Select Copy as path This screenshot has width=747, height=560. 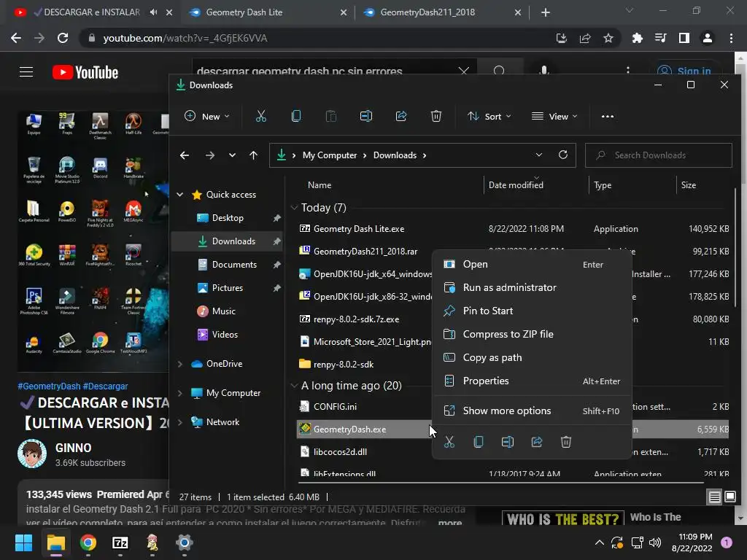click(532, 357)
